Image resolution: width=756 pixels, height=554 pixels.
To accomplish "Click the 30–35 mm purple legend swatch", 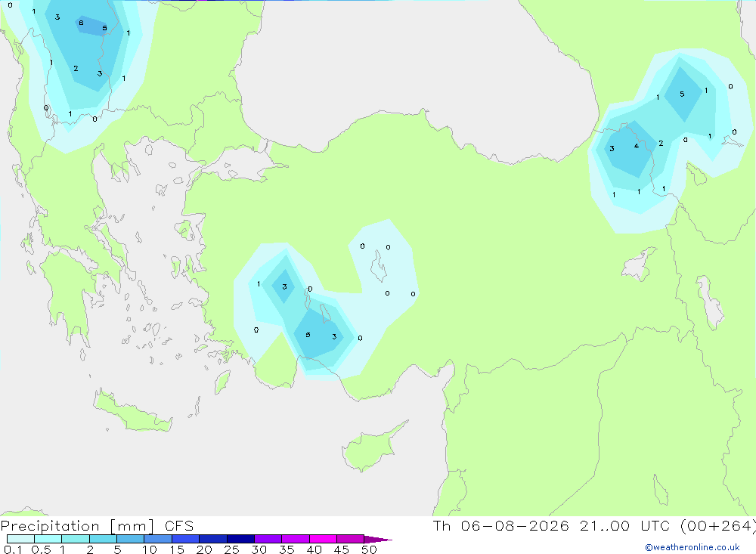I will click(x=268, y=539).
